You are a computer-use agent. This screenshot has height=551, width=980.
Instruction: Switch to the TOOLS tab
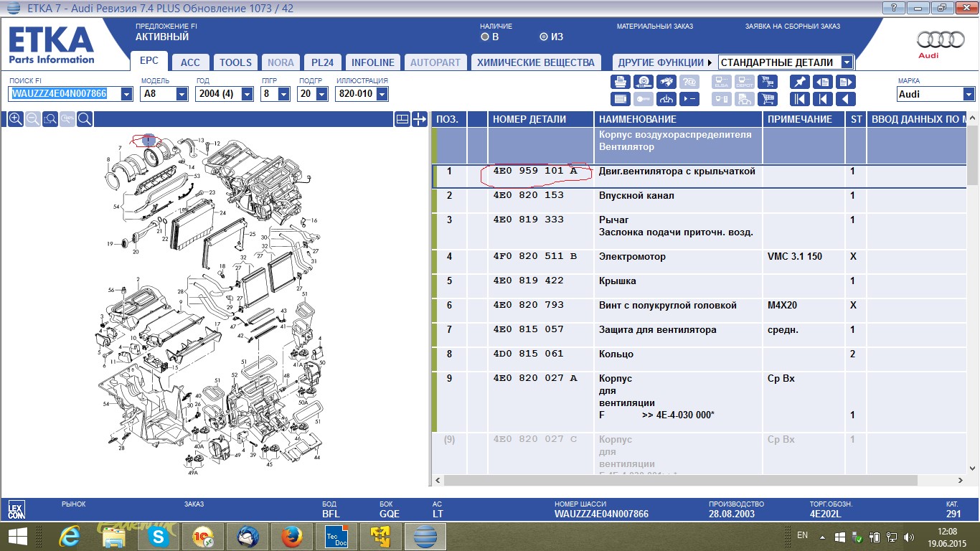coord(235,62)
